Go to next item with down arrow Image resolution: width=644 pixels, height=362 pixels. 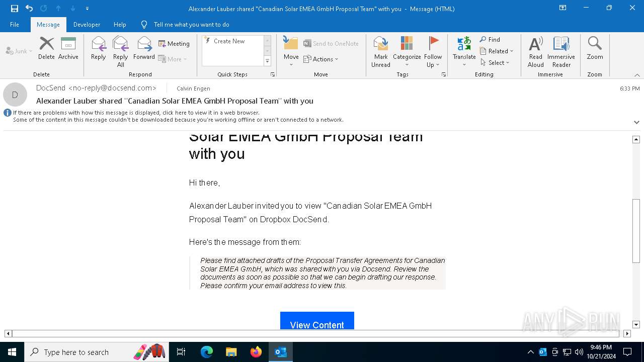tap(73, 9)
